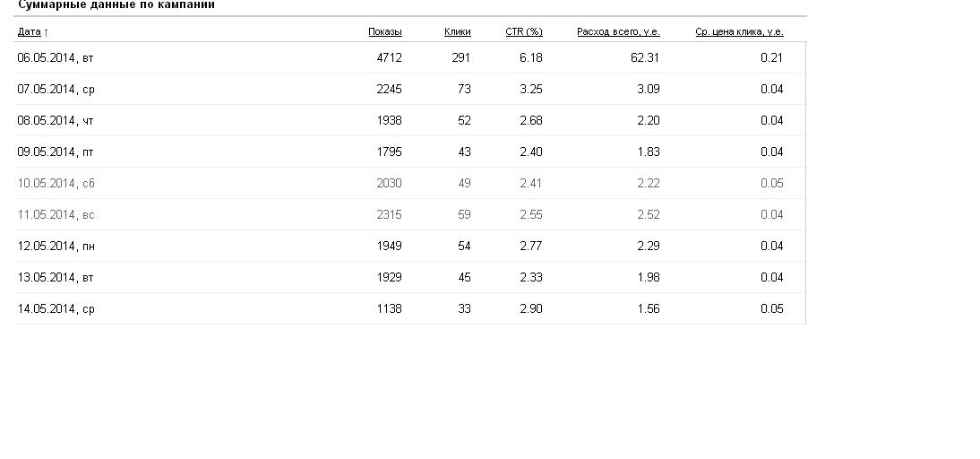Select the 06.05.2014, вт date row

(56, 58)
